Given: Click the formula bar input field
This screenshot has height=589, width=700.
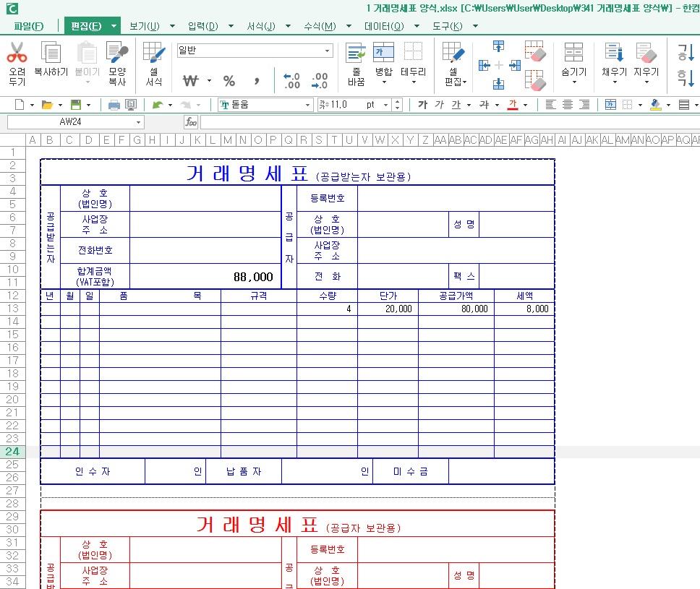Looking at the screenshot, I should coord(450,122).
